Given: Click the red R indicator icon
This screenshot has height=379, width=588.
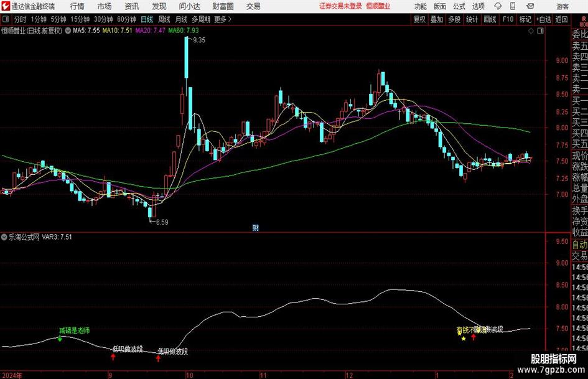Looking at the screenshot, I should (584, 19).
